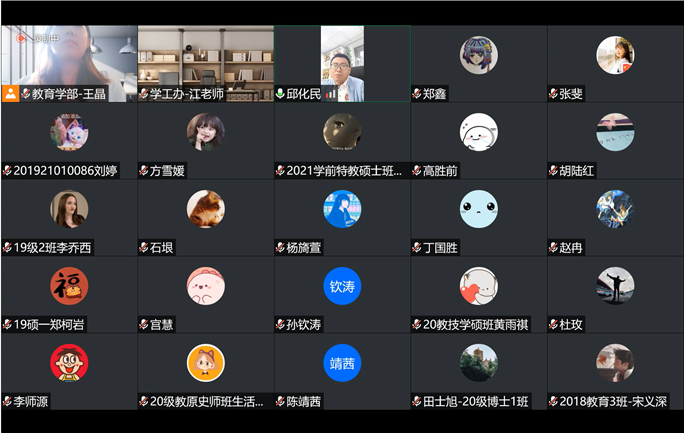Click the audio level bars beside 邱化民

click(331, 94)
